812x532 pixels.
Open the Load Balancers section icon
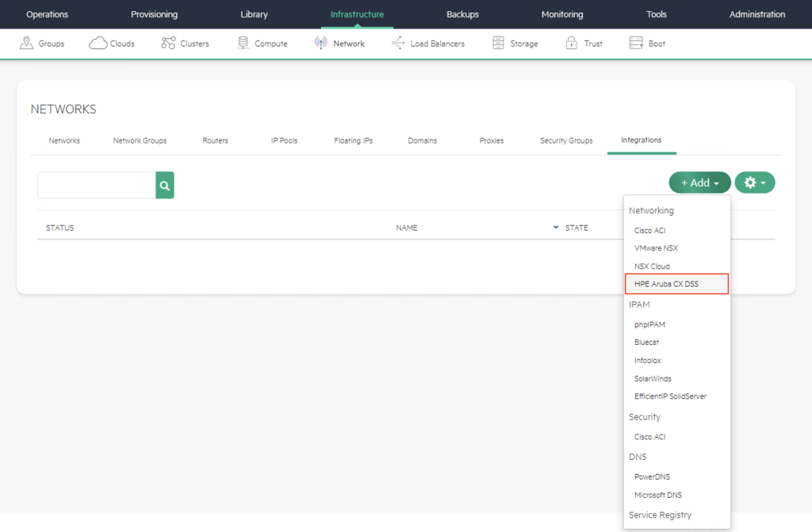(x=398, y=44)
